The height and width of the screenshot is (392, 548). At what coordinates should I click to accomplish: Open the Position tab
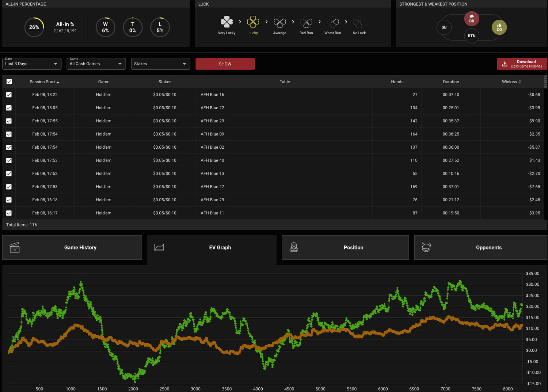click(x=345, y=247)
